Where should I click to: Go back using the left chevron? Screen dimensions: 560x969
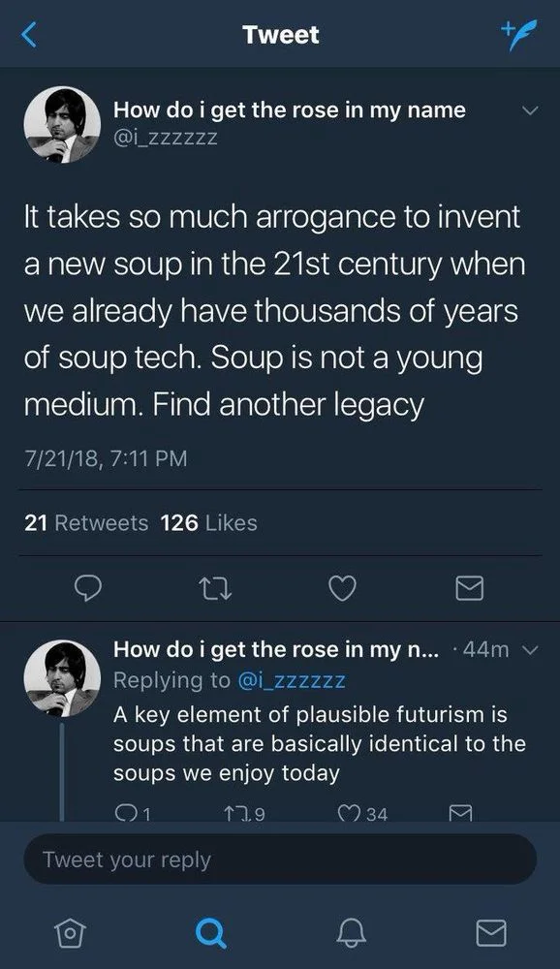click(27, 34)
